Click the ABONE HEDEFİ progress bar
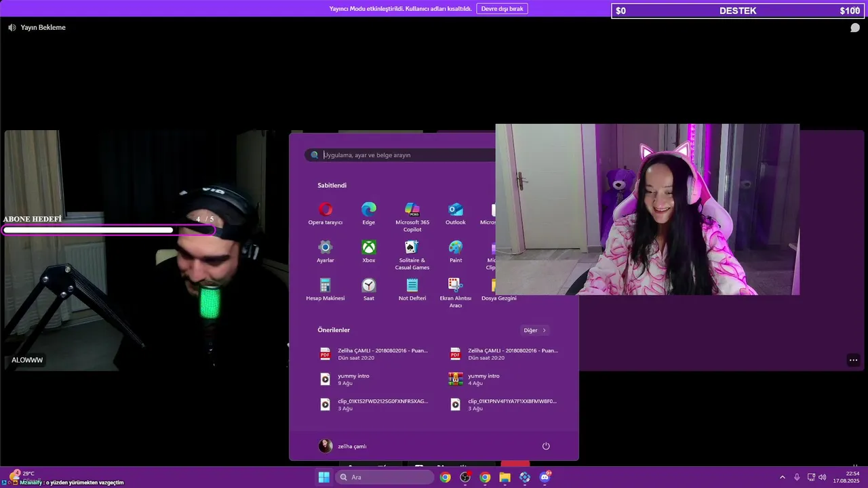Image resolution: width=868 pixels, height=488 pixels. [x=108, y=230]
